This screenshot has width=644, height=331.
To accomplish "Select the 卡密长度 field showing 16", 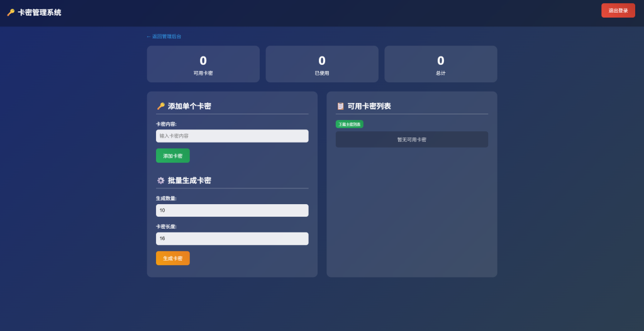I will 232,238.
